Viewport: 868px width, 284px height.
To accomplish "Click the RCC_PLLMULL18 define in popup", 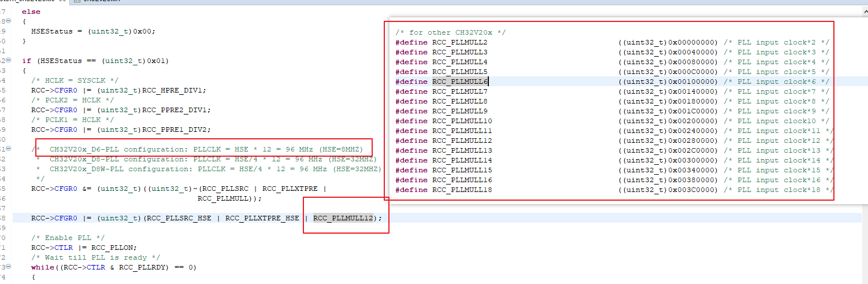I will pyautogui.click(x=462, y=190).
